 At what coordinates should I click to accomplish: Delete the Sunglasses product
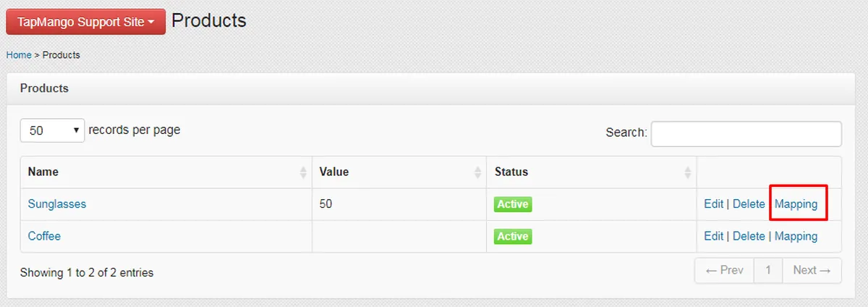[749, 204]
